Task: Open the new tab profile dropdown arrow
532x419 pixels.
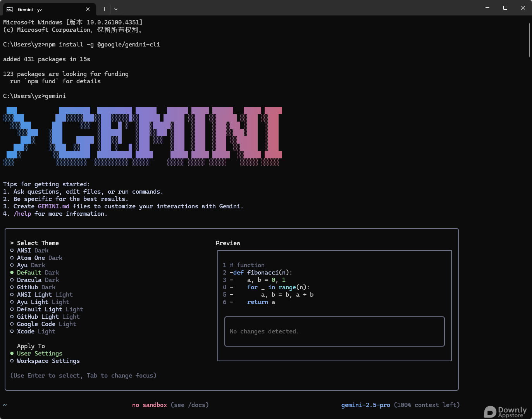Action: coord(116,9)
